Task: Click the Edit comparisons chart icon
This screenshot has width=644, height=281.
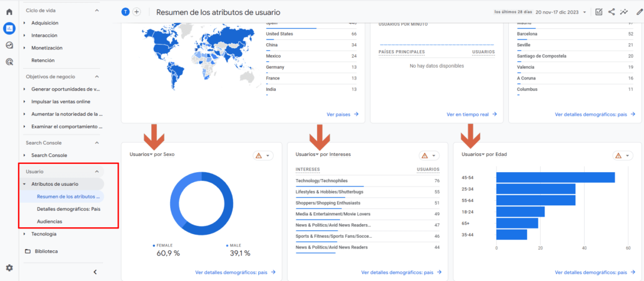Action: click(x=599, y=12)
